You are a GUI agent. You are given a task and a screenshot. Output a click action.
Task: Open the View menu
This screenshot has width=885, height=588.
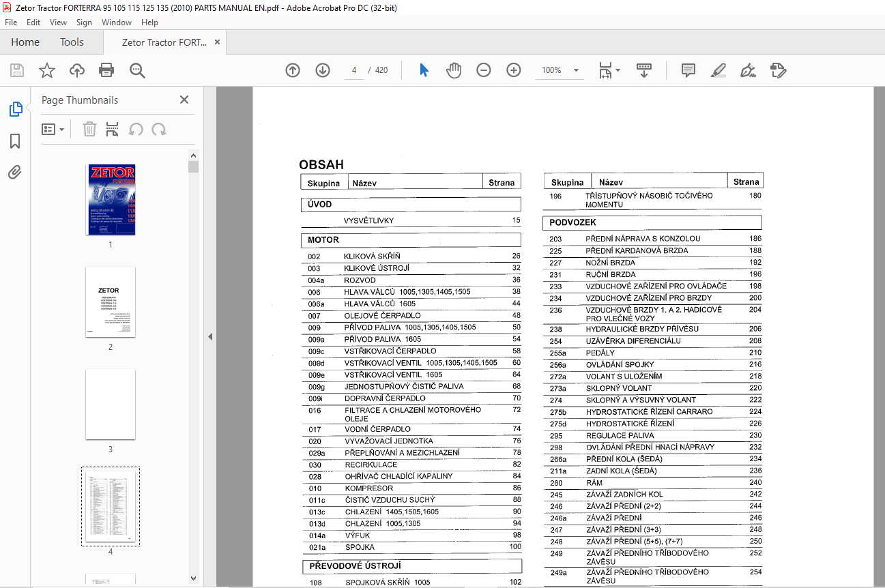click(58, 23)
